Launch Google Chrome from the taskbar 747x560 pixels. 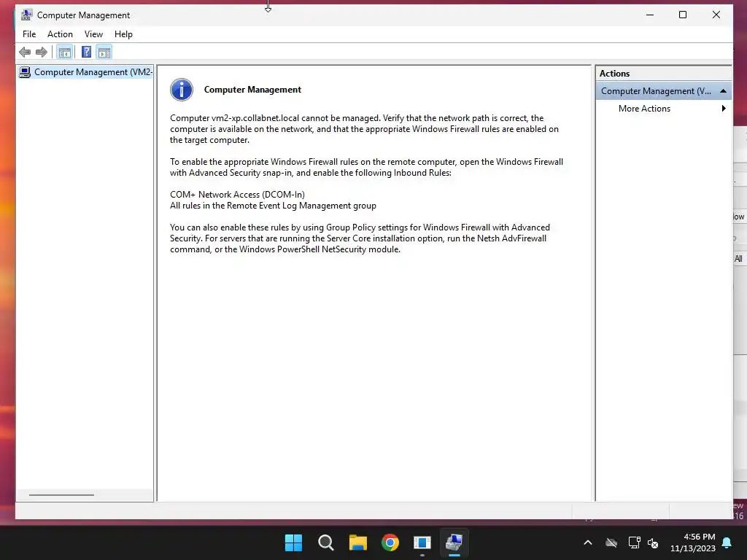click(x=390, y=542)
